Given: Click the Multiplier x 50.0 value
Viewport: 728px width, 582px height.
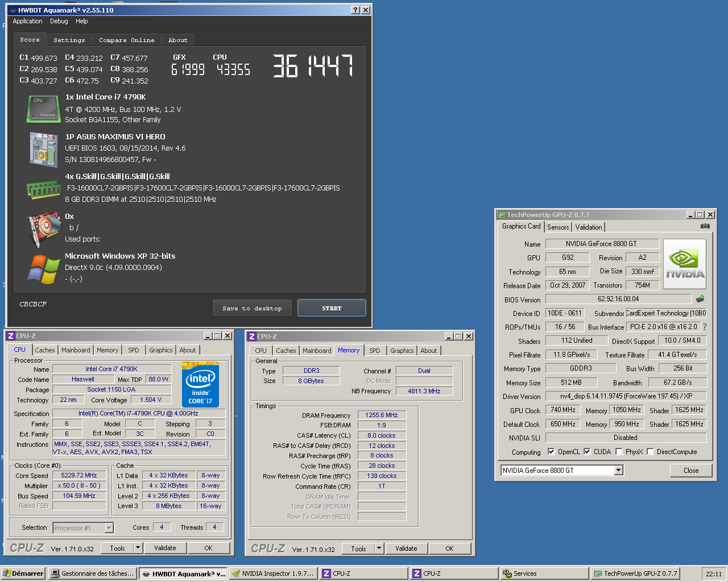Looking at the screenshot, I should tap(79, 486).
